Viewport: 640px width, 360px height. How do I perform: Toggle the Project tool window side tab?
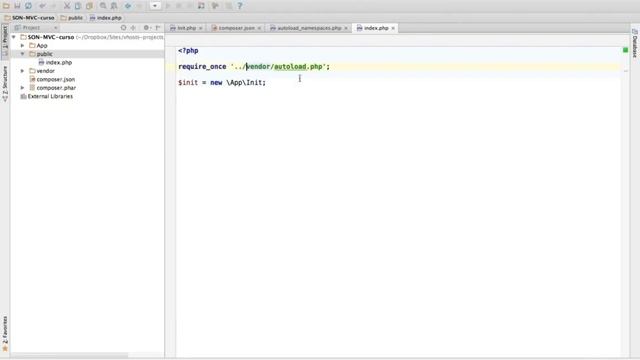coord(5,40)
